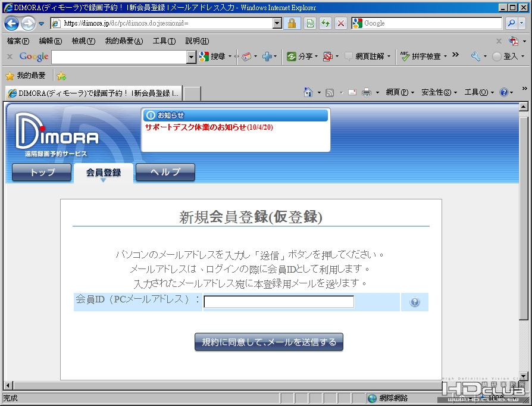This screenshot has width=532, height=406.
Task: Click the compatibility view icon
Action: 310,23
